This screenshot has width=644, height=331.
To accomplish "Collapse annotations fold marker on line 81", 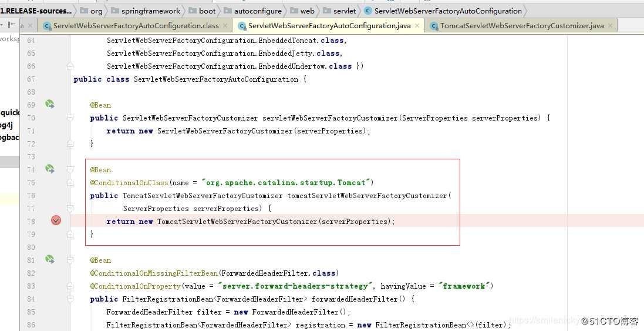I will [x=70, y=260].
